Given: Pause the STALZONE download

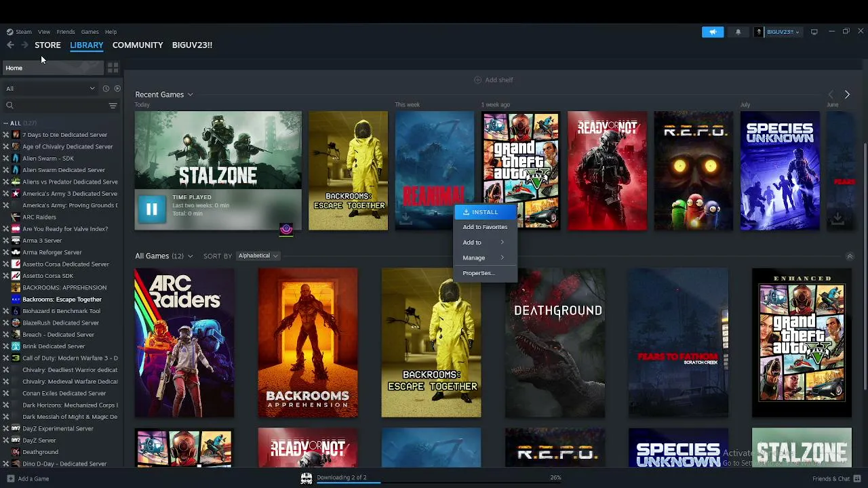Looking at the screenshot, I should coord(151,209).
